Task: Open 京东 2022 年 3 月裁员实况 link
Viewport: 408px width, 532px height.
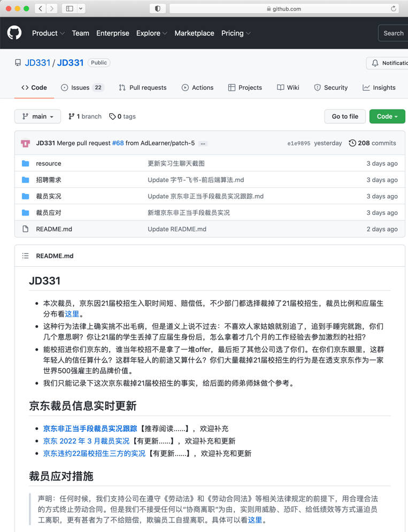Action: coord(86,441)
